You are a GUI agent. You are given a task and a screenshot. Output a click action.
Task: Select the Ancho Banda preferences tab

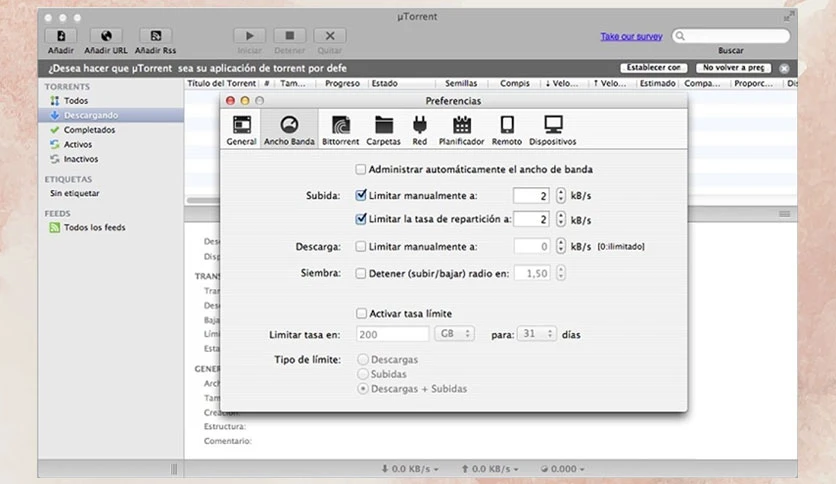[x=290, y=130]
